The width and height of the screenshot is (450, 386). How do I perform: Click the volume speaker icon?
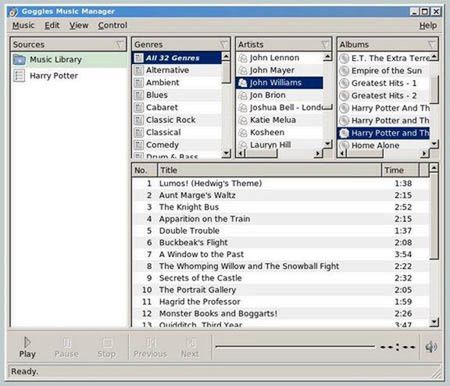(x=431, y=347)
